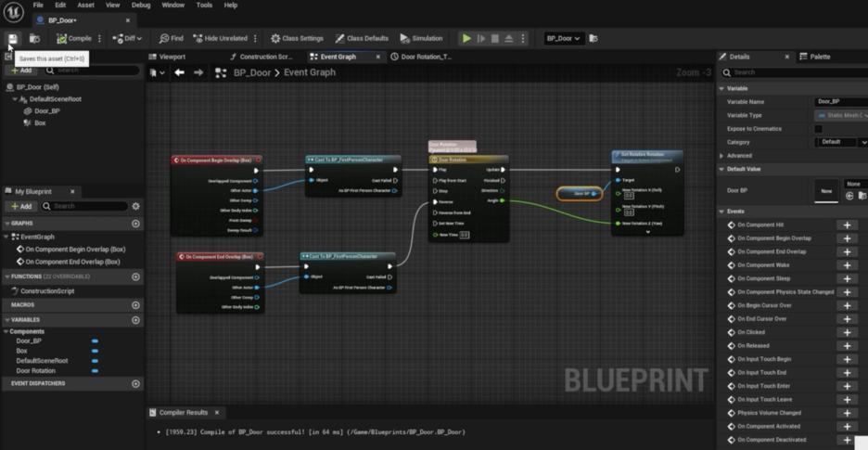The height and width of the screenshot is (450, 868).
Task: Select ConstructionScript function
Action: point(47,291)
